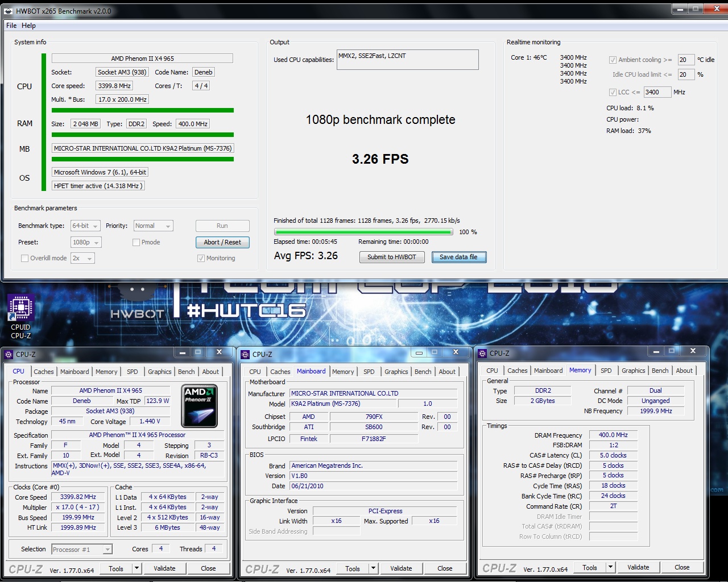
Task: Click the Core Speed 3399.82 MHz value
Action: coord(78,497)
